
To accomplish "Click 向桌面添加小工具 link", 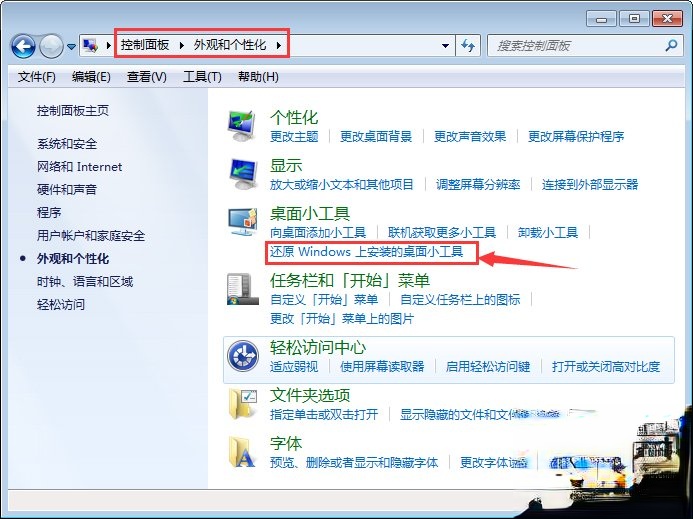I will [318, 233].
